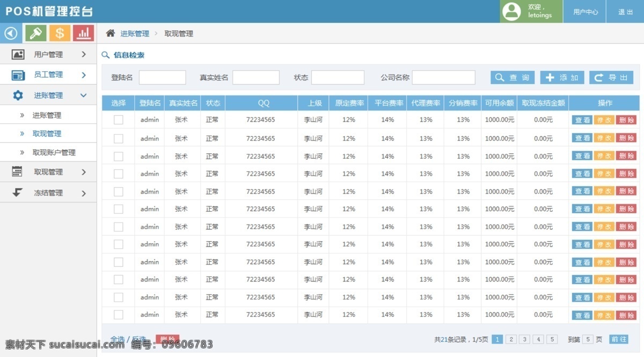This screenshot has width=644, height=357.
Task: Click the 进账管理 gear icon
Action: pos(18,95)
